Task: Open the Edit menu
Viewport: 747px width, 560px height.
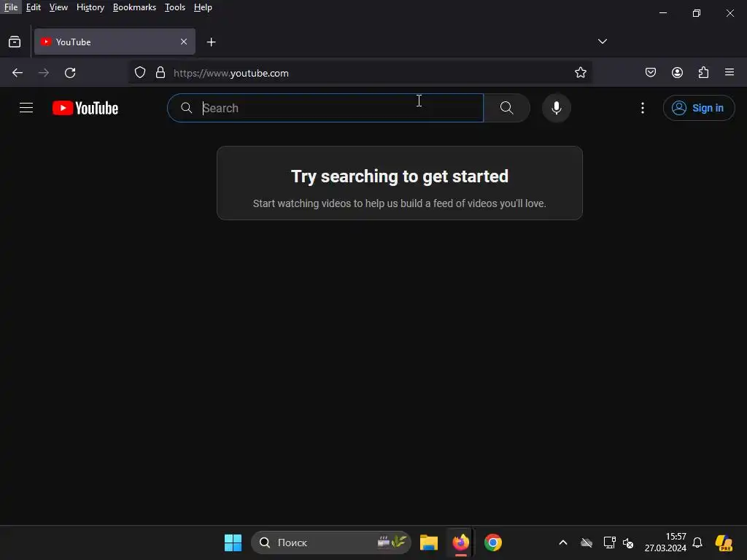Action: [34, 7]
